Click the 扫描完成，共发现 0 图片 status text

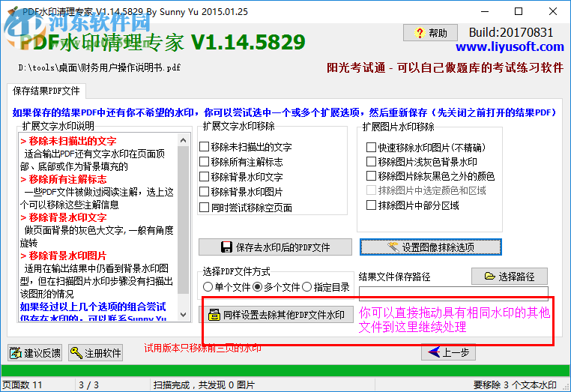click(204, 385)
